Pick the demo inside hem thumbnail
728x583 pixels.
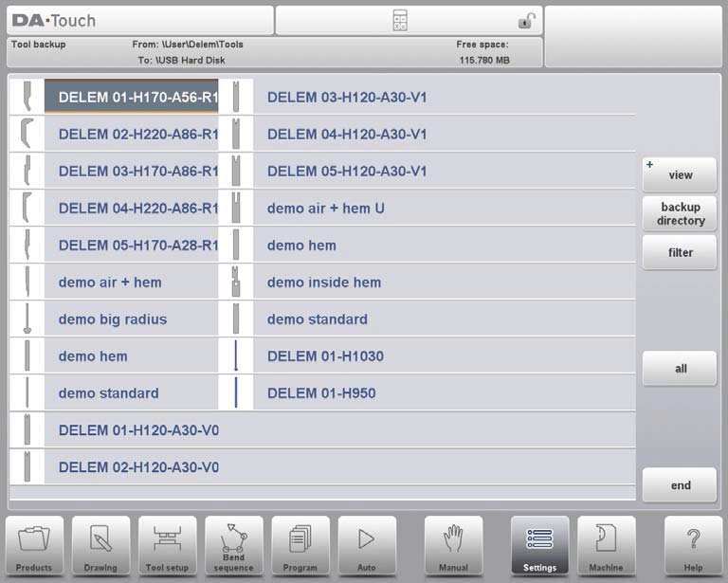(x=236, y=282)
